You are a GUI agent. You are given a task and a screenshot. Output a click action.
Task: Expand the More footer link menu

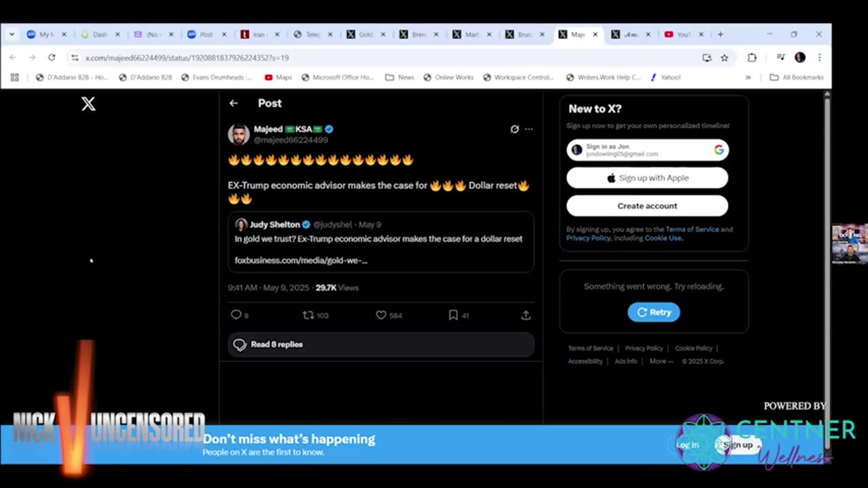tap(661, 361)
